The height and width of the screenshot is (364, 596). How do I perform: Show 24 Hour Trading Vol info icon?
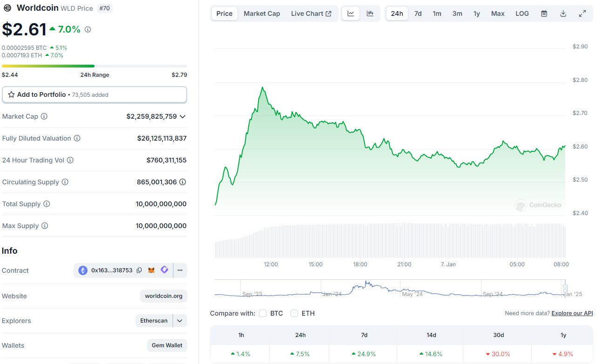point(70,160)
